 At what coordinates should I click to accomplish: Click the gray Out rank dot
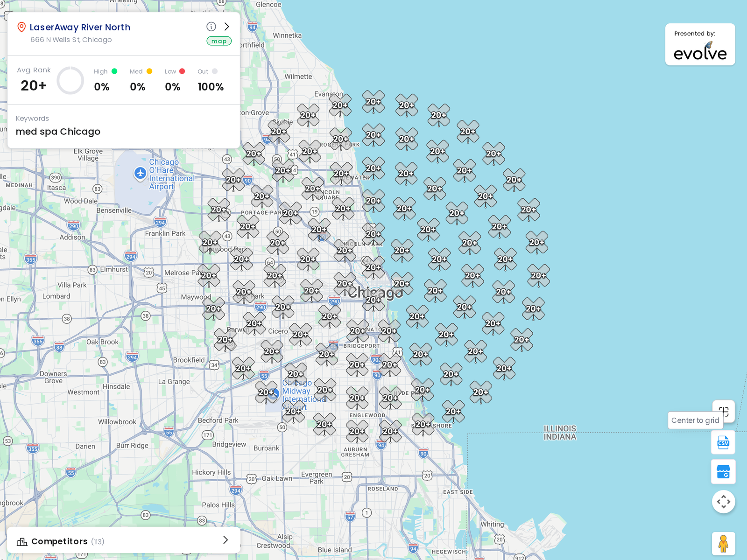[215, 71]
